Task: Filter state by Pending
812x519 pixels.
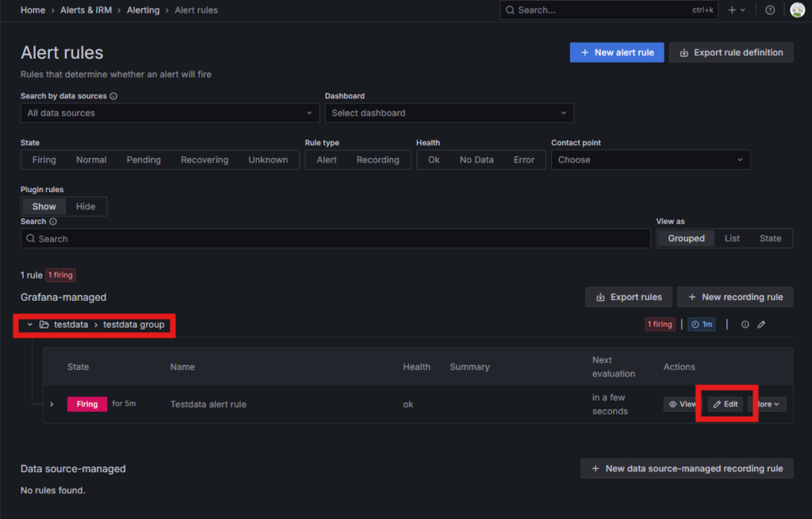Action: click(144, 160)
